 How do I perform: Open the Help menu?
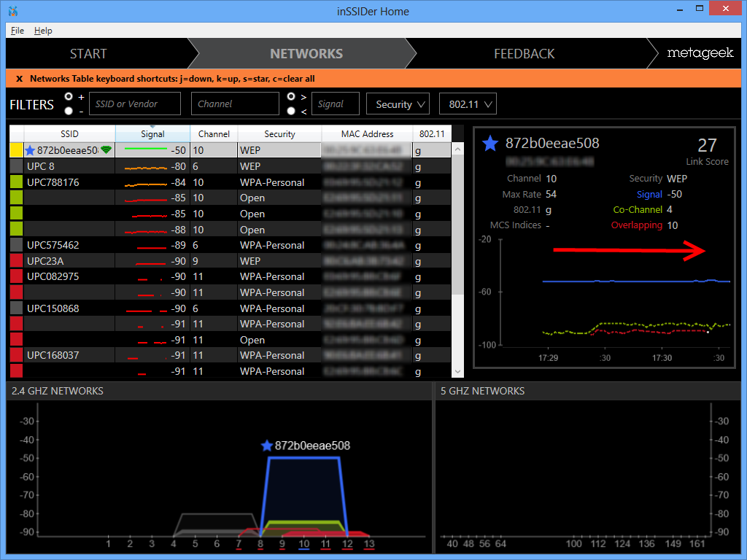pyautogui.click(x=43, y=31)
